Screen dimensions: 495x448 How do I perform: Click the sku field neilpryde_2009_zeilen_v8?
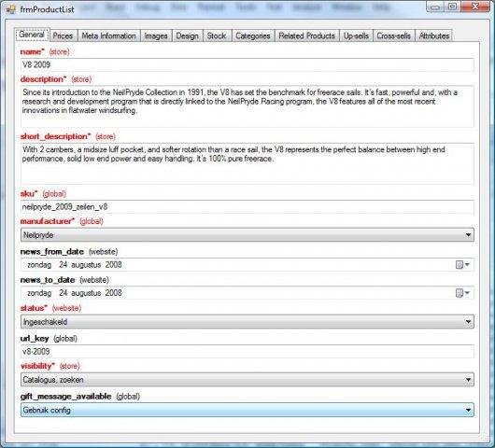click(247, 207)
